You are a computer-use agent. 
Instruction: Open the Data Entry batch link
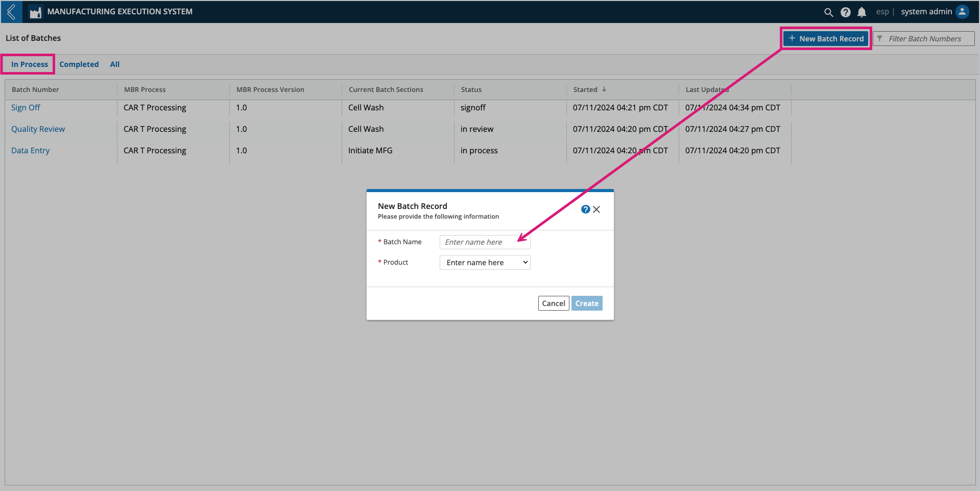pyautogui.click(x=31, y=151)
